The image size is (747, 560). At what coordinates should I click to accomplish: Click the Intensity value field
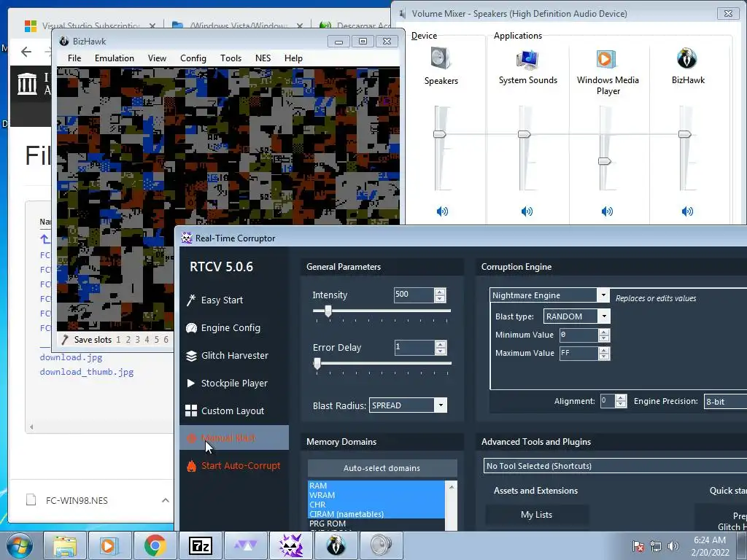pos(414,295)
